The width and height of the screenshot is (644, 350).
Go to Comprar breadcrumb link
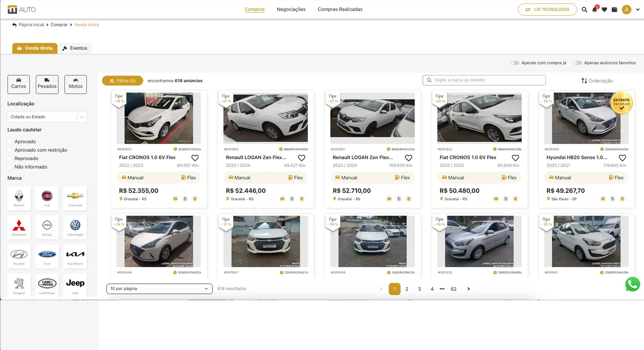click(x=59, y=25)
